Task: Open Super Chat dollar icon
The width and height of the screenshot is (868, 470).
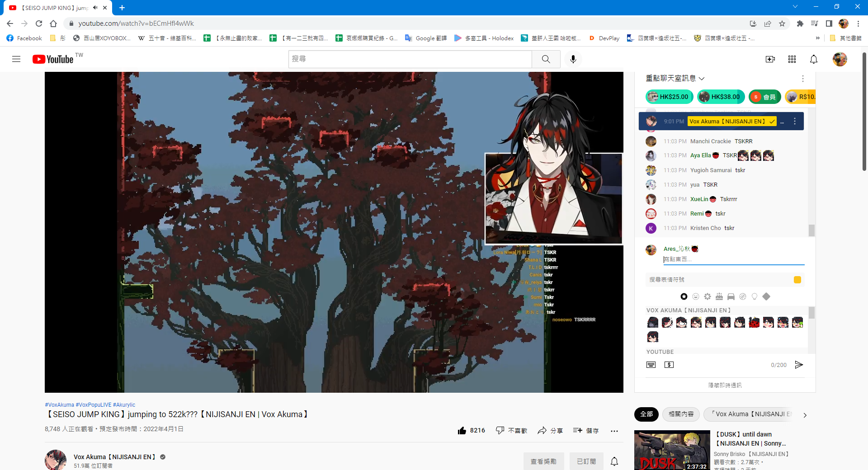Action: point(669,365)
